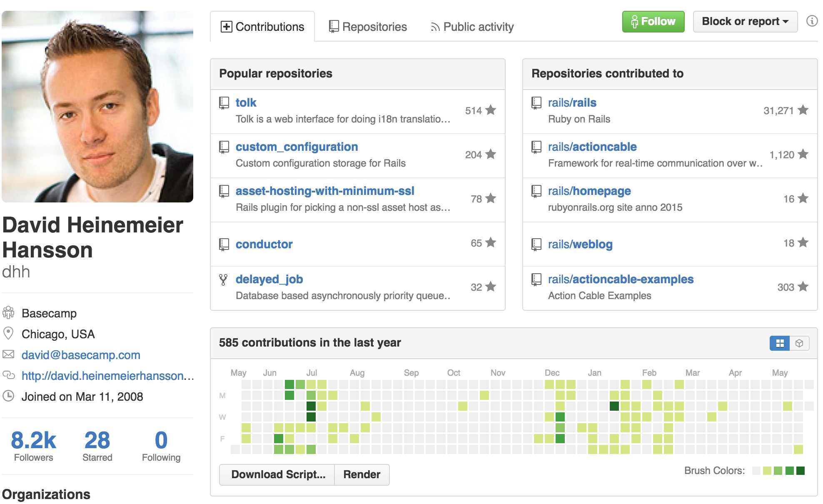This screenshot has height=504, width=823.
Task: Open the custom_configuration repository link
Action: 297,147
